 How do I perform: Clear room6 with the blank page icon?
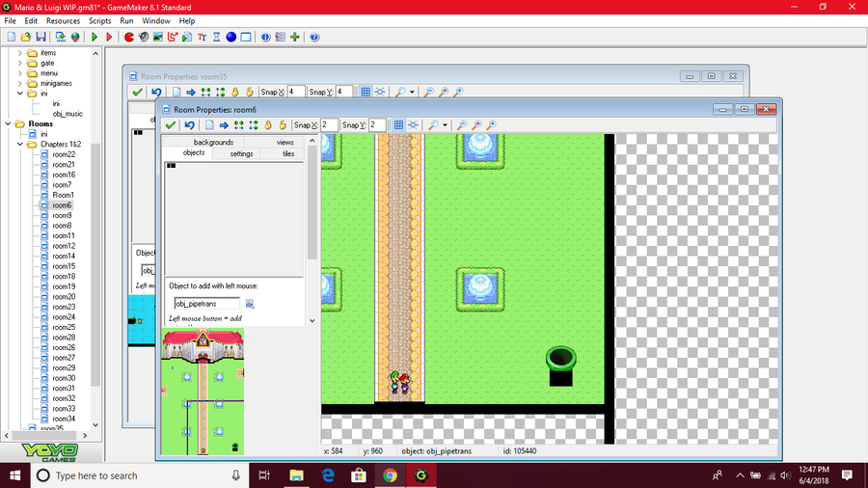coord(209,125)
